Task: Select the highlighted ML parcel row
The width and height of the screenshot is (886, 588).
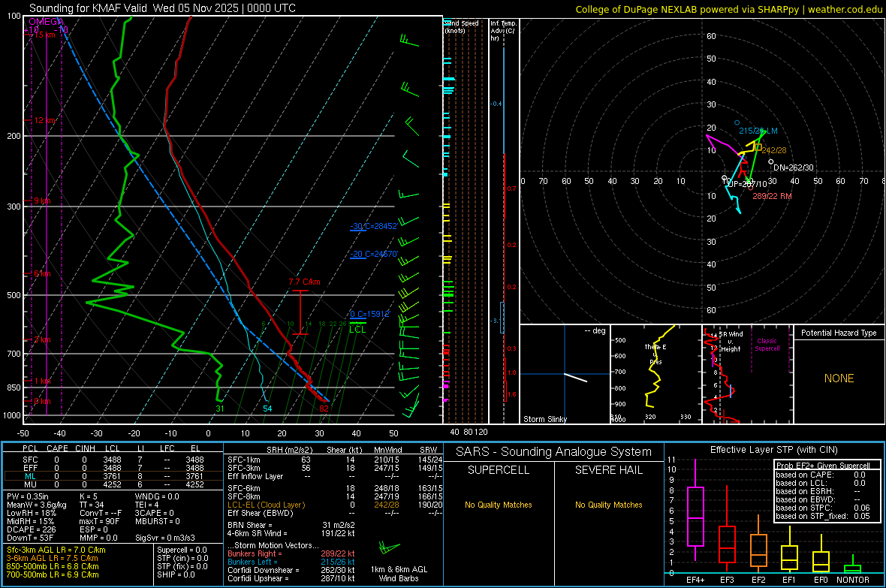Action: pyautogui.click(x=113, y=476)
